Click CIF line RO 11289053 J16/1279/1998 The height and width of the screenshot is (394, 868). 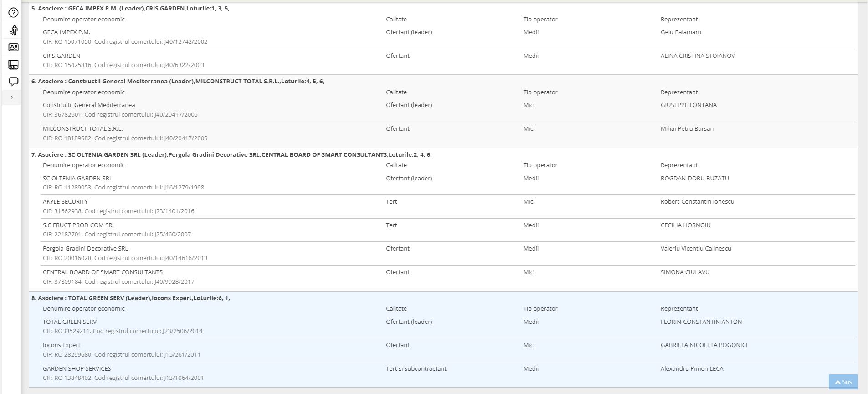(123, 187)
